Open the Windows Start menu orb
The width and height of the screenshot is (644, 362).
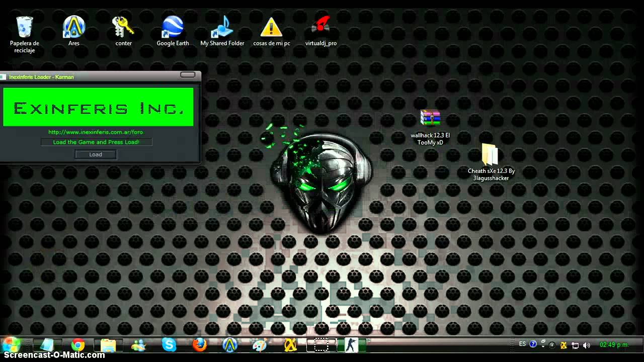coord(11,345)
